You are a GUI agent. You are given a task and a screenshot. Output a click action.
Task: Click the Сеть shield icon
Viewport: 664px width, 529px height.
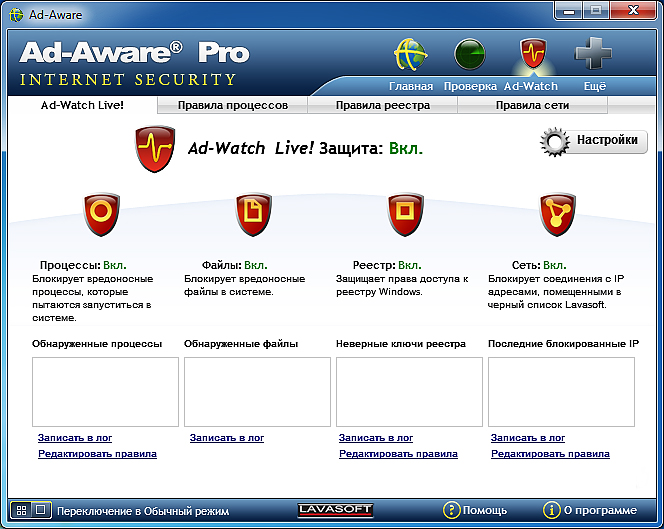[557, 214]
